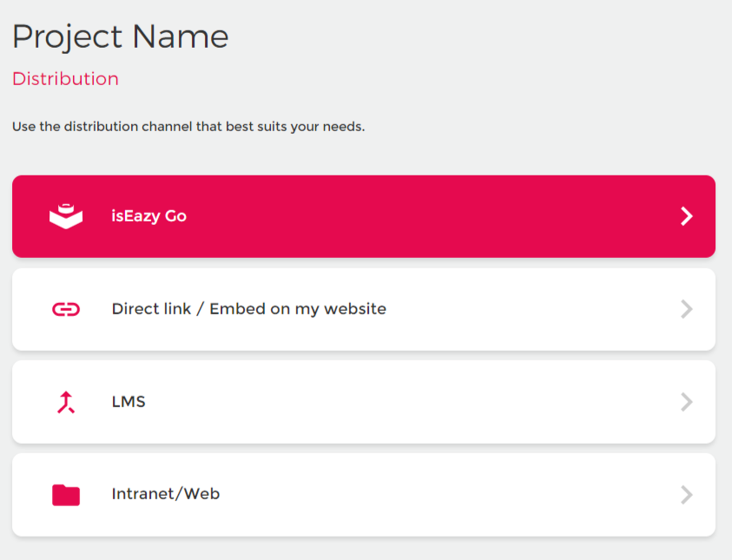732x560 pixels.
Task: Expand the Direct link row chevron
Action: pos(687,309)
